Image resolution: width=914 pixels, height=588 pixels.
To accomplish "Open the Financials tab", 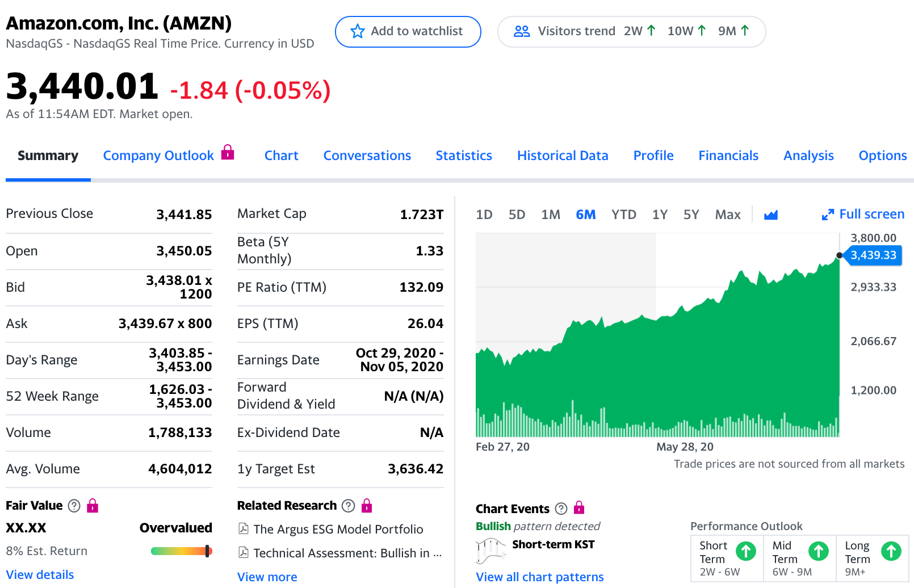I will click(x=728, y=156).
